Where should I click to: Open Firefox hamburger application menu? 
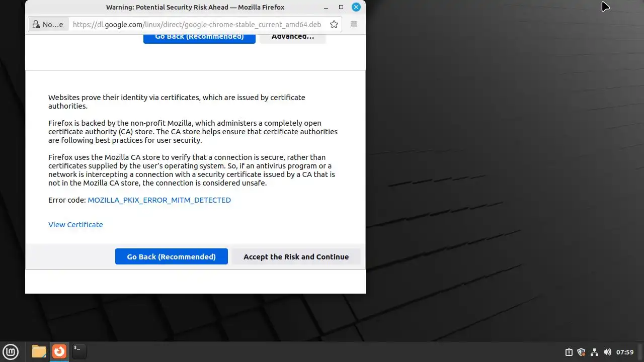tap(354, 24)
